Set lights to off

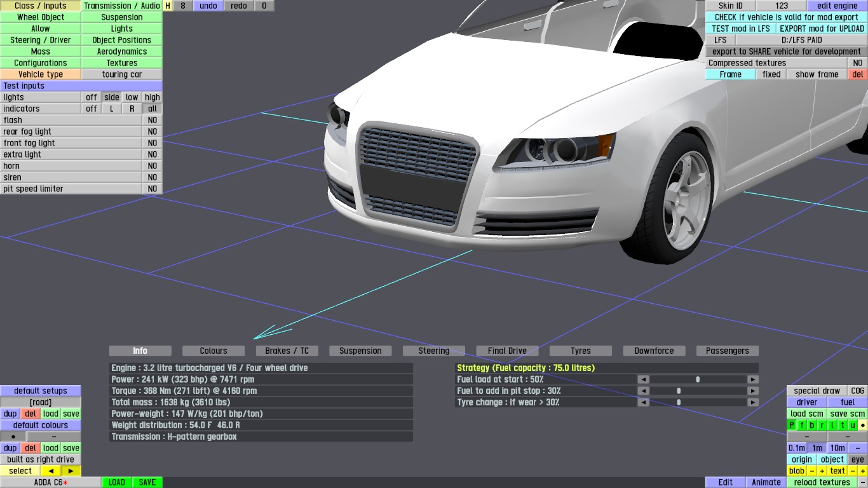(92, 97)
